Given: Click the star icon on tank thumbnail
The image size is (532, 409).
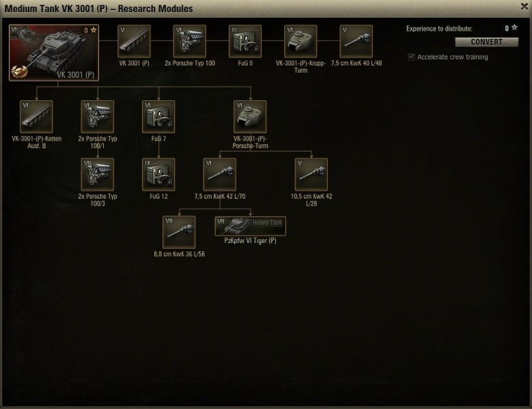Looking at the screenshot, I should point(94,30).
